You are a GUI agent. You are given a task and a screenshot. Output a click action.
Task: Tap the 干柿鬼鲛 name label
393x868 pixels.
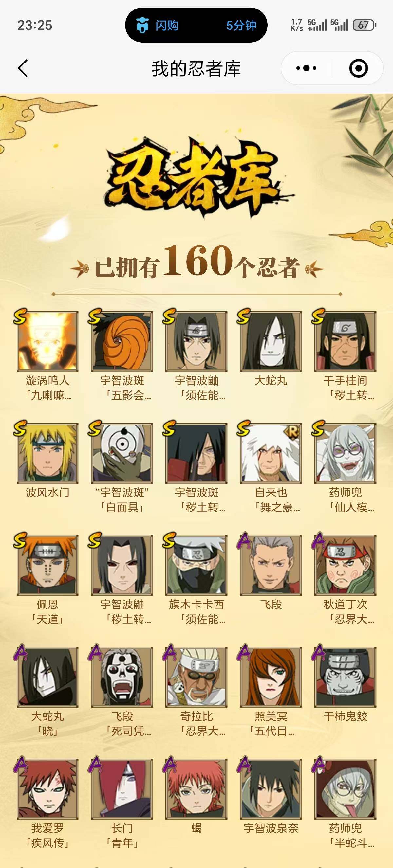(x=346, y=716)
